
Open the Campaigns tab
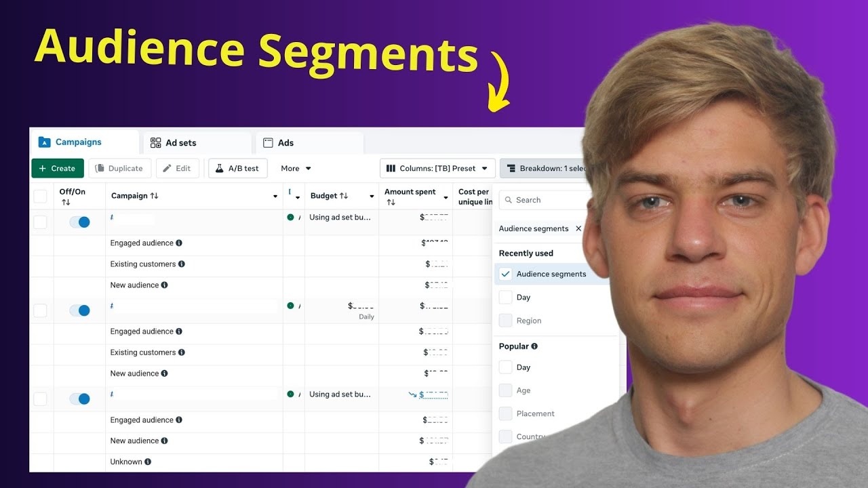(70, 142)
